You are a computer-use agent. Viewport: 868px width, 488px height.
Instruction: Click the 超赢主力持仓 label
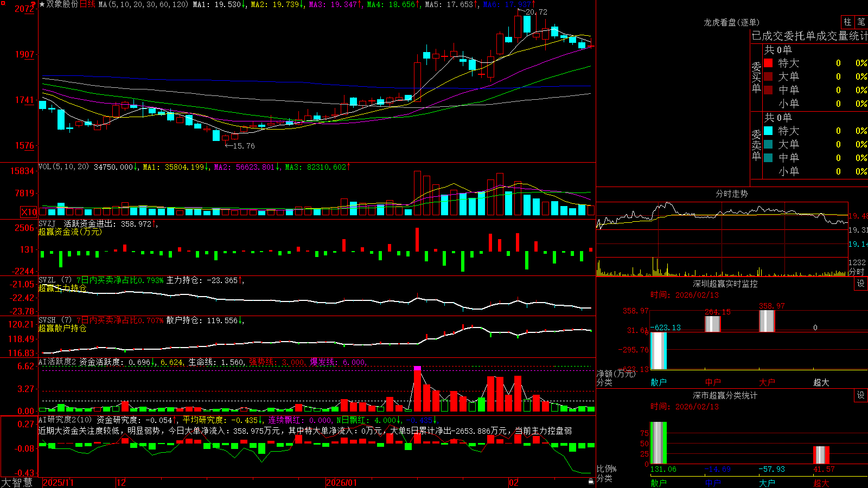(x=62, y=288)
